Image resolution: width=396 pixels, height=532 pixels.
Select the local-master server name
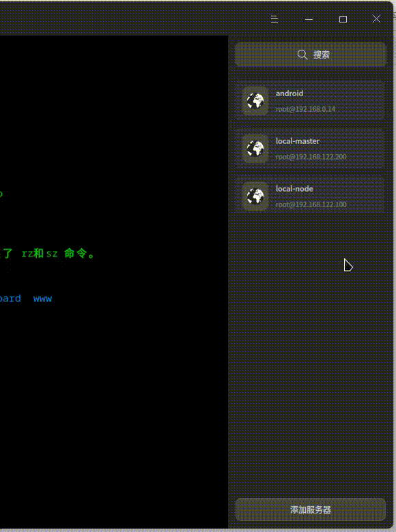click(298, 141)
